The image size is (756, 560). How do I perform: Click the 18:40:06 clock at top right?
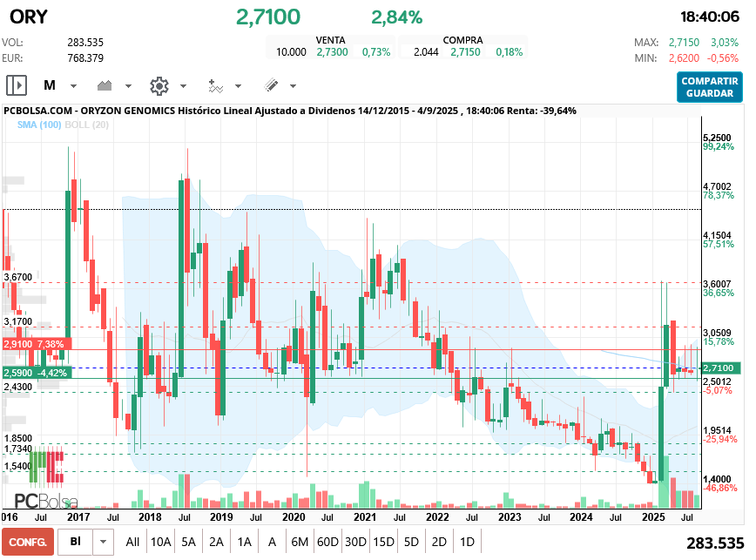click(x=710, y=17)
